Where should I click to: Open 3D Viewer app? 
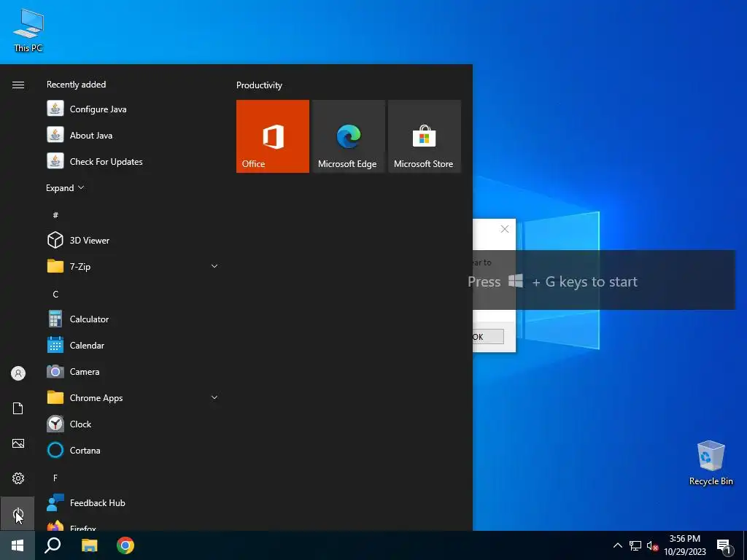133,240
